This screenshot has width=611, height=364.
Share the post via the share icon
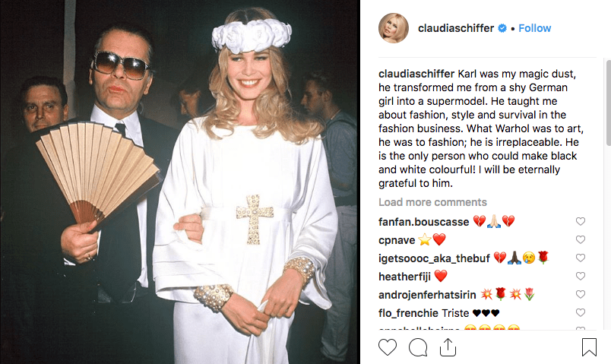point(448,347)
